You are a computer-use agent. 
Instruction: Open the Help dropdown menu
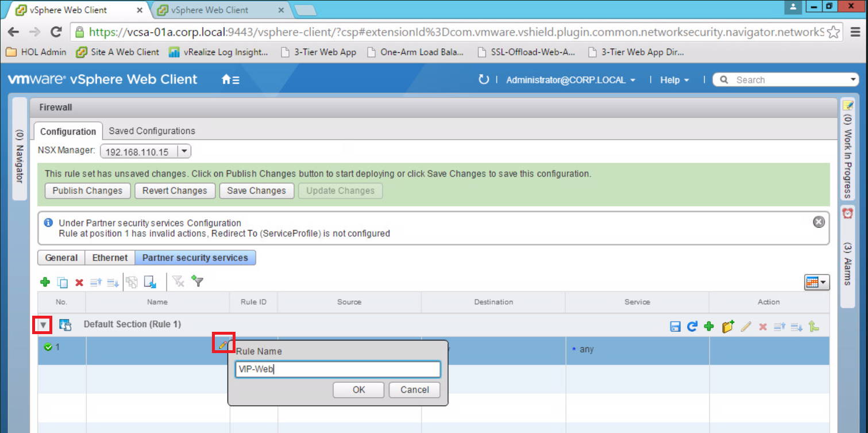[x=674, y=80]
